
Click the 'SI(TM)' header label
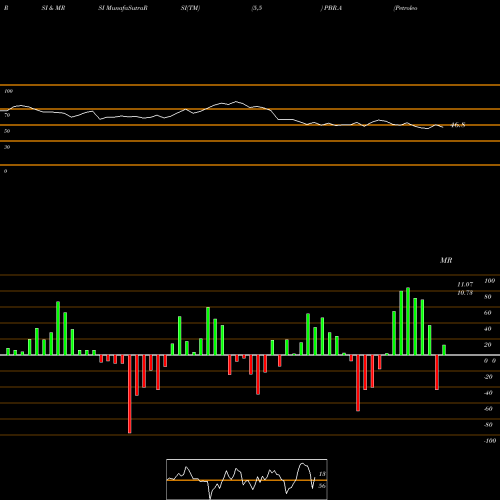pos(190,8)
